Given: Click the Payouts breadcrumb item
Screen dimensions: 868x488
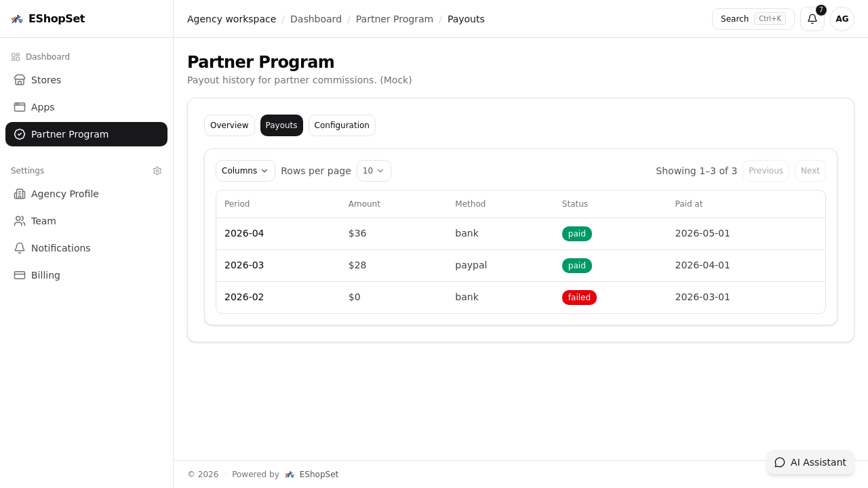Looking at the screenshot, I should pos(466,19).
